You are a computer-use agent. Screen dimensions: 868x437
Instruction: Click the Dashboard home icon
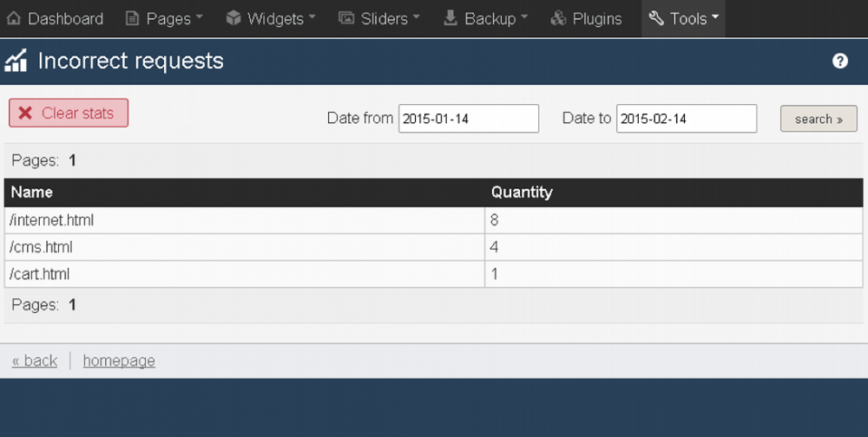tap(14, 18)
